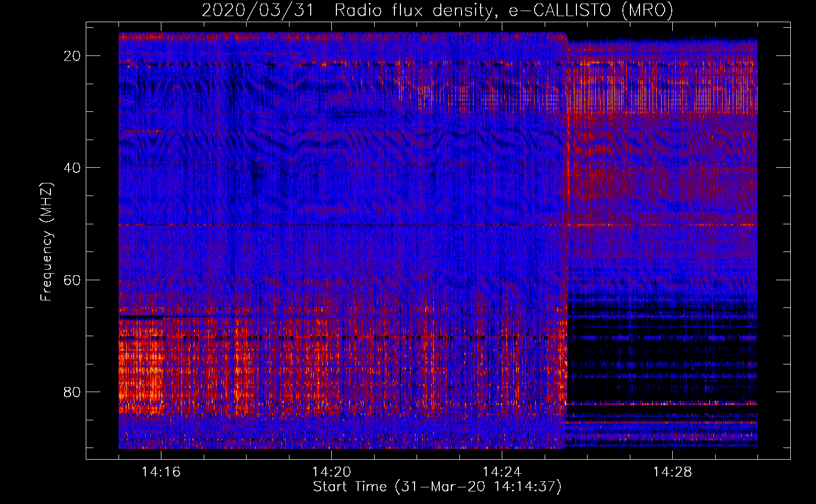Click the 14:28 time tick label
The height and width of the screenshot is (504, 816).
[673, 472]
